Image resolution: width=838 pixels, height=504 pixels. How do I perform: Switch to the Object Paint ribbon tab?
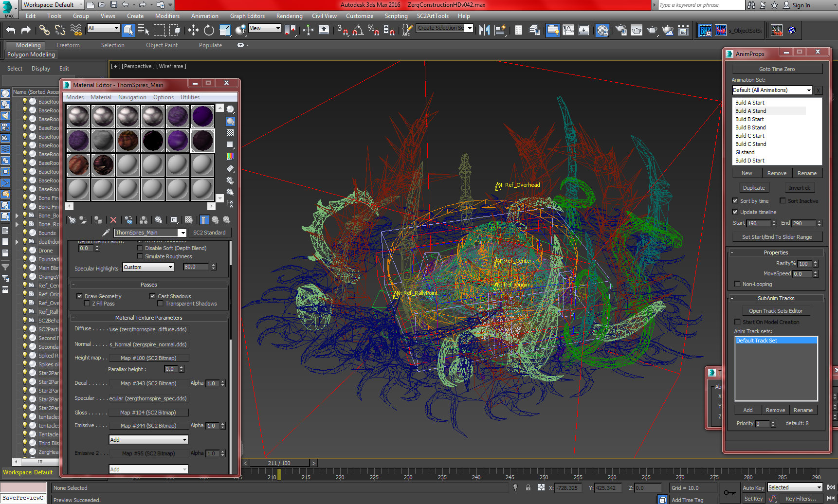click(162, 45)
